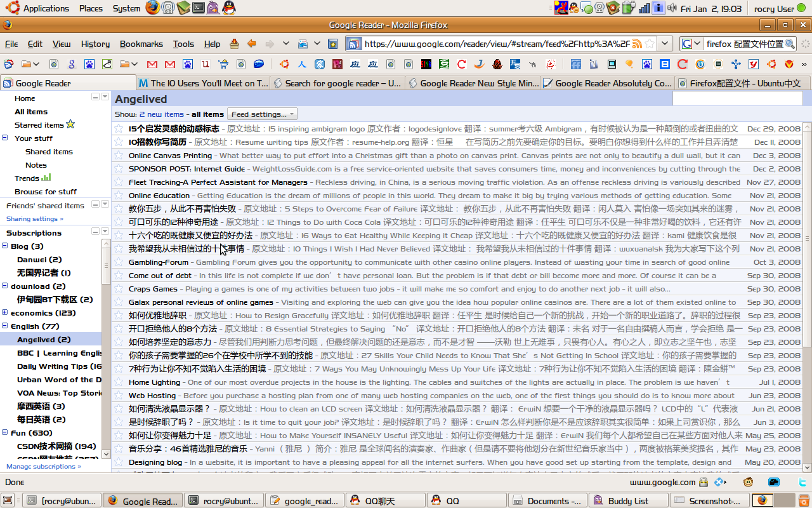812x508 pixels.
Task: Collapse the English subscription folder
Action: point(5,326)
